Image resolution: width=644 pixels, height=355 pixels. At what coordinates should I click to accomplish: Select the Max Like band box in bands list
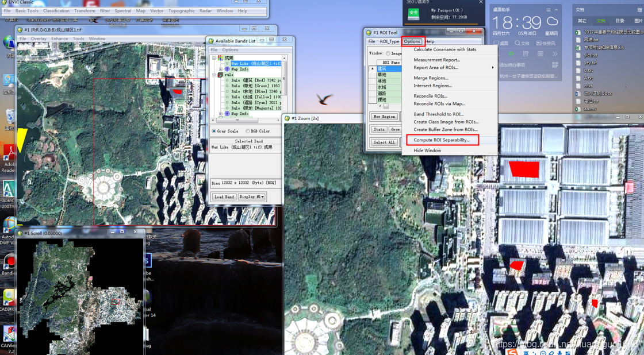pyautogui.click(x=228, y=64)
